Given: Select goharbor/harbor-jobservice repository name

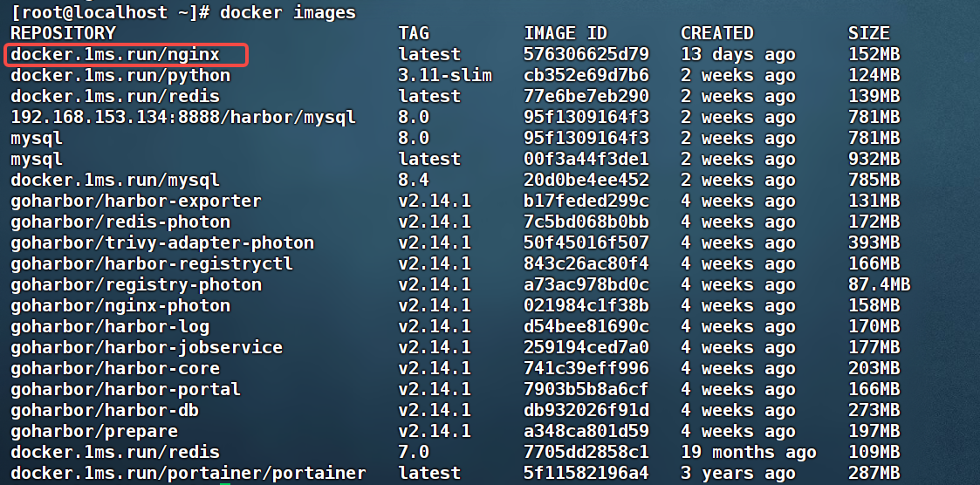Looking at the screenshot, I should 147,347.
